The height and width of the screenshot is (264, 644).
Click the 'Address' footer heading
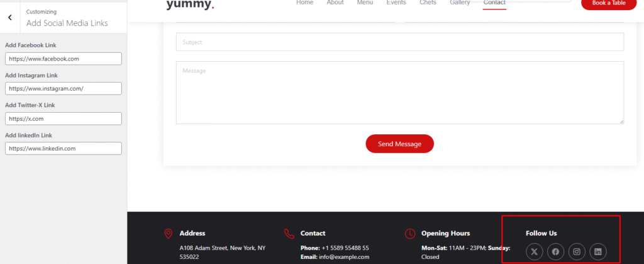[x=192, y=233]
